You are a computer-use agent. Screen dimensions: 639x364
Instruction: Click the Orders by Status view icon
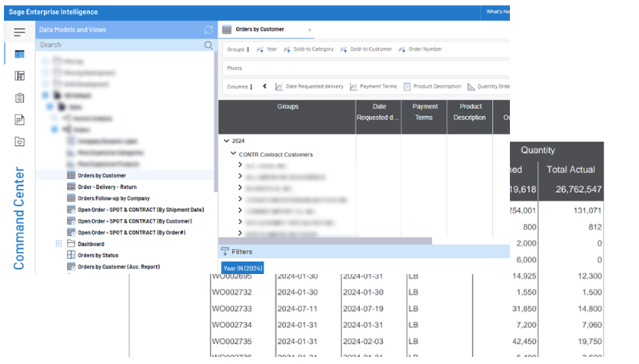[x=71, y=255]
